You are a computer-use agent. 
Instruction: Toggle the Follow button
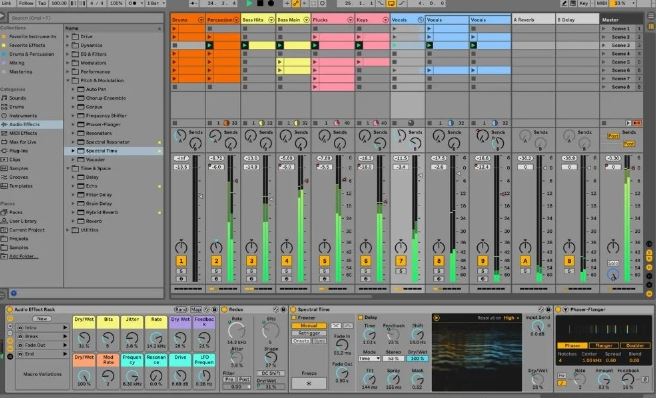coord(26,3)
